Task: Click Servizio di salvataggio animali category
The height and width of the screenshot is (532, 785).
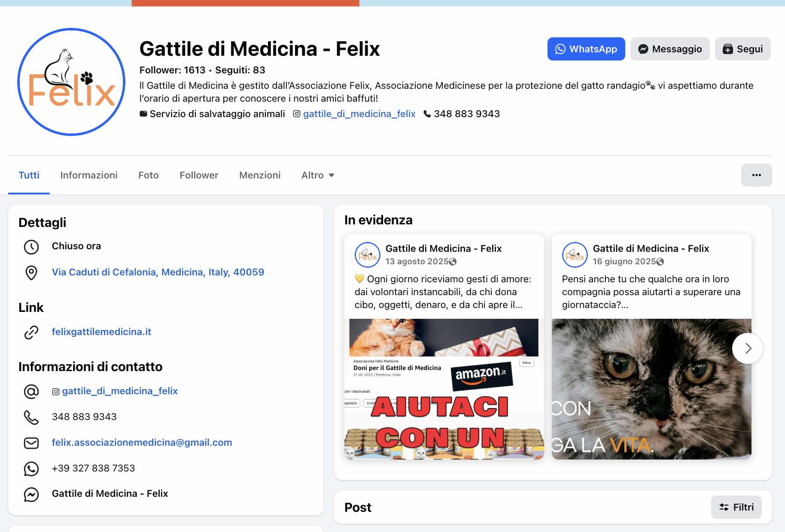Action: tap(217, 114)
